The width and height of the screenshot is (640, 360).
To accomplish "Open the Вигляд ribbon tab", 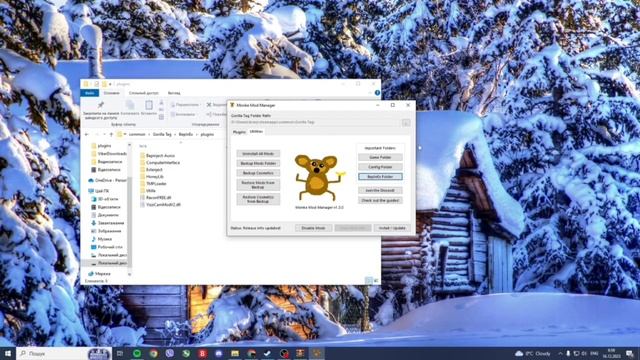I will (x=174, y=93).
